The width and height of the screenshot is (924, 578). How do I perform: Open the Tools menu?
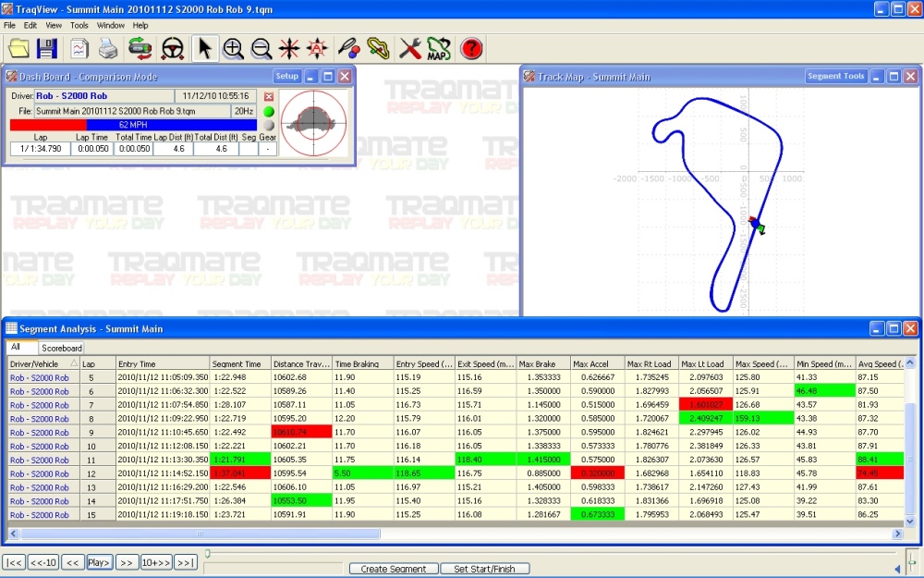coord(79,25)
